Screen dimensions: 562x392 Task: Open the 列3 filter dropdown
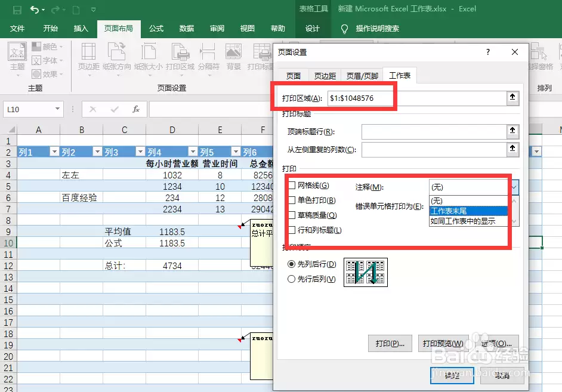[x=140, y=152]
